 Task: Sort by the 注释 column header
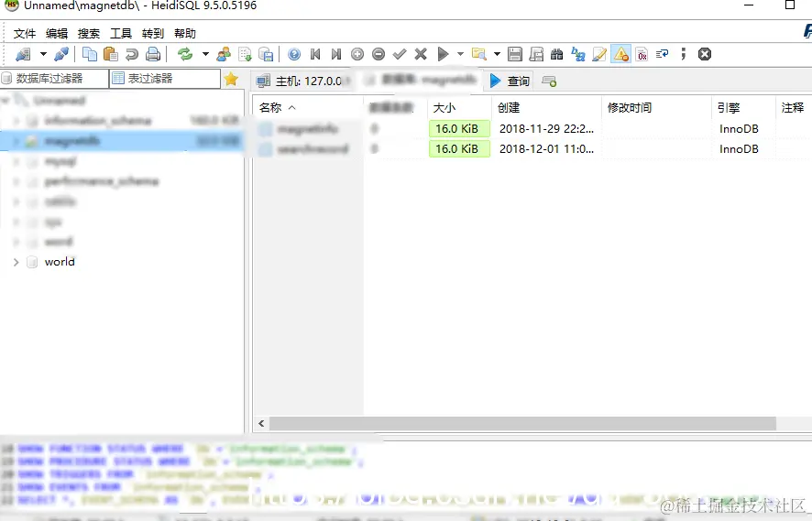tap(794, 108)
